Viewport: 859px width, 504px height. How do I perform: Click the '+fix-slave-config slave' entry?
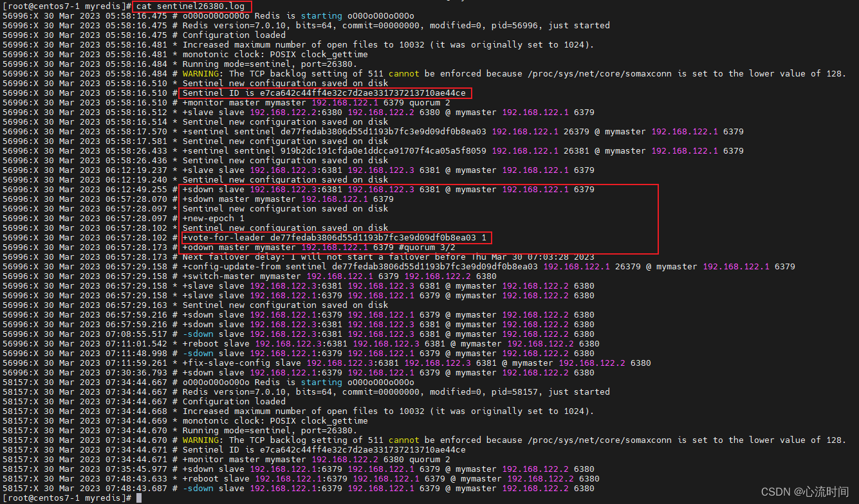tap(416, 363)
